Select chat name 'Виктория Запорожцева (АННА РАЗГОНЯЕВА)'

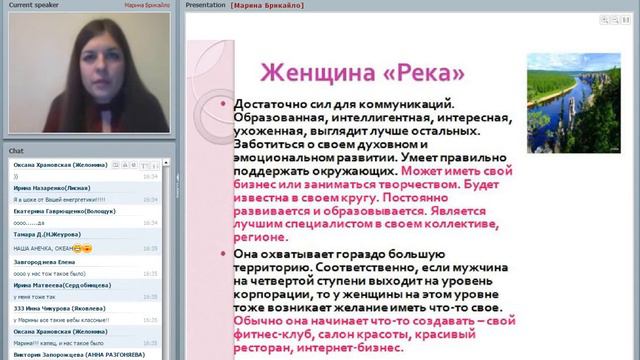[79, 355]
